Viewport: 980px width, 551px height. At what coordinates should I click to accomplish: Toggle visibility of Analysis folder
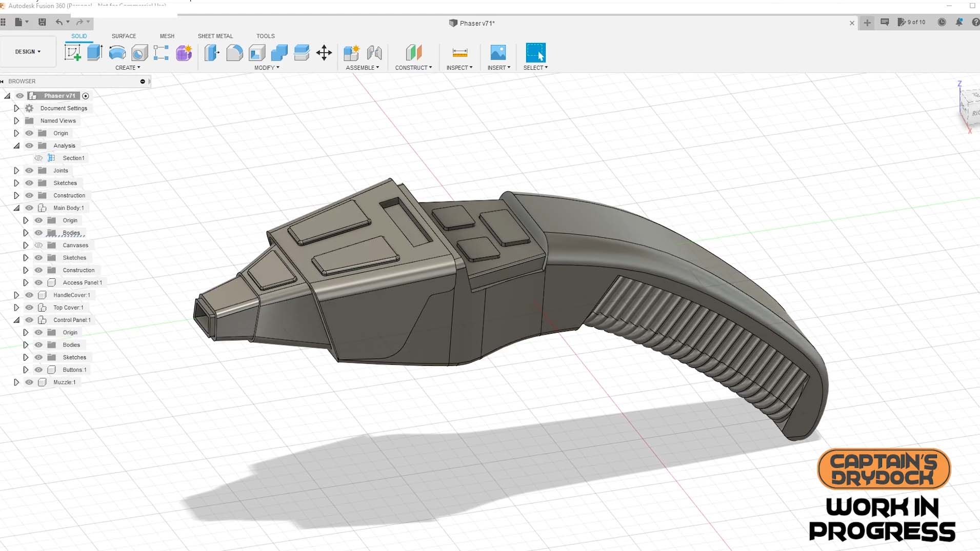click(29, 146)
